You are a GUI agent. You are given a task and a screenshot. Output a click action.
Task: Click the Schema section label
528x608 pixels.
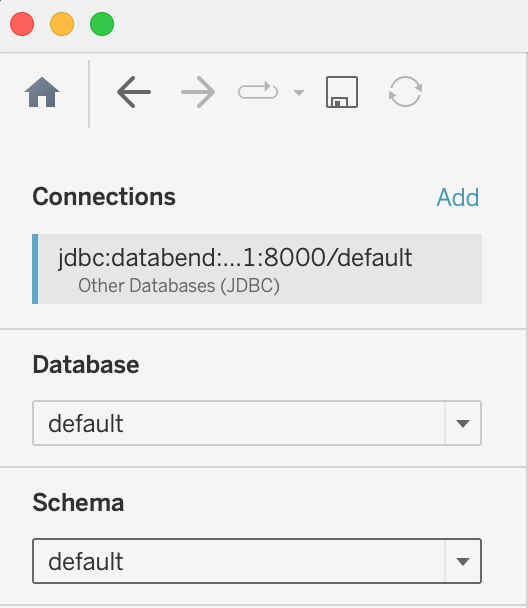pos(78,503)
